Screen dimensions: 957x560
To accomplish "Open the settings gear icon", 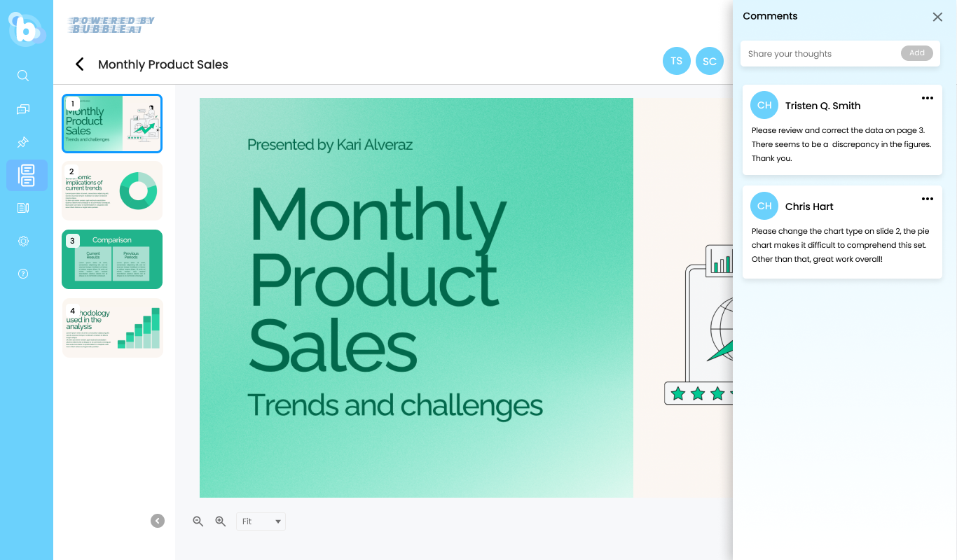I will (x=23, y=241).
